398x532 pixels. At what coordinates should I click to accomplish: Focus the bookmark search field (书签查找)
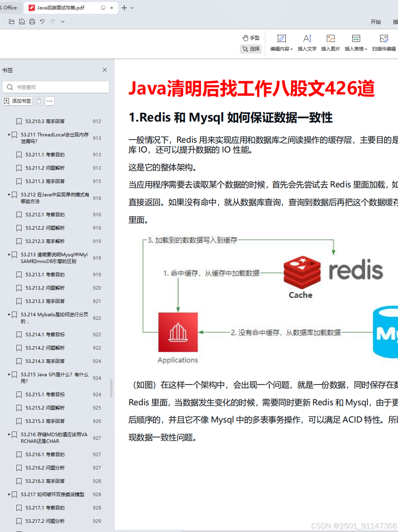[56, 87]
